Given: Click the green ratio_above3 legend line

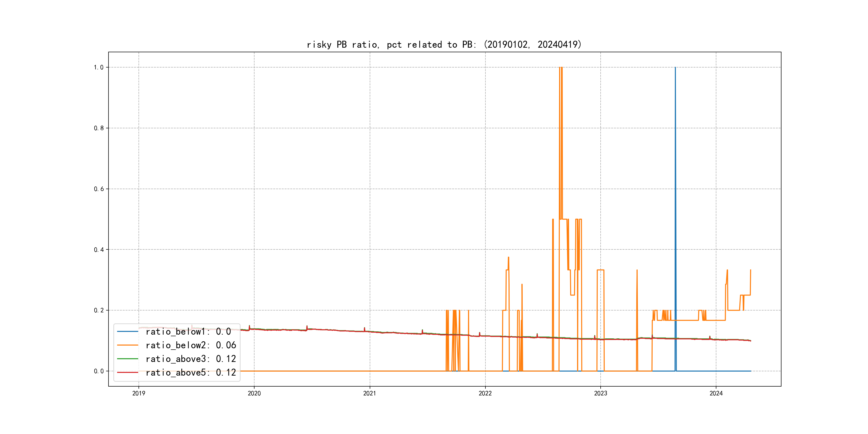Looking at the screenshot, I should pyautogui.click(x=127, y=359).
